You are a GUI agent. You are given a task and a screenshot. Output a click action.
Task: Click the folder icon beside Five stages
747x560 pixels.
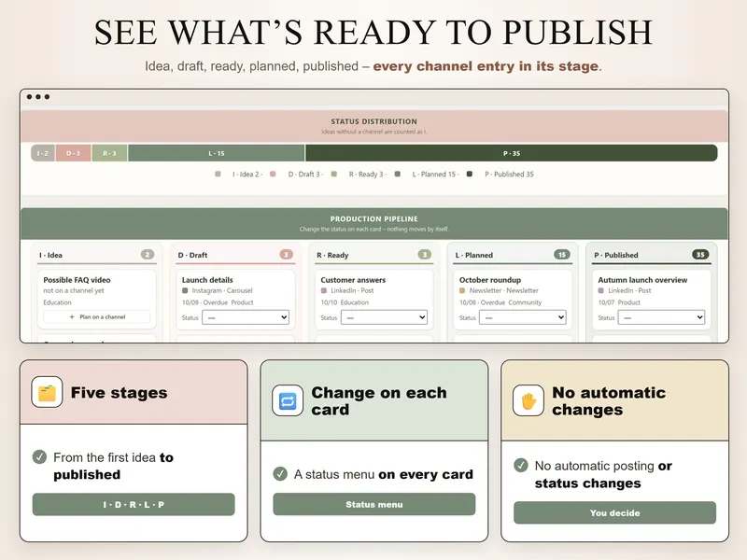pyautogui.click(x=47, y=392)
